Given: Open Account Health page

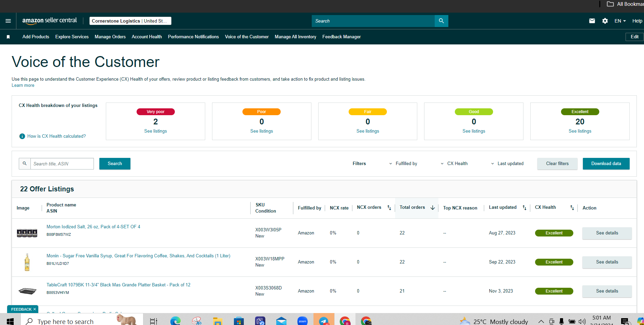Looking at the screenshot, I should click(x=147, y=37).
